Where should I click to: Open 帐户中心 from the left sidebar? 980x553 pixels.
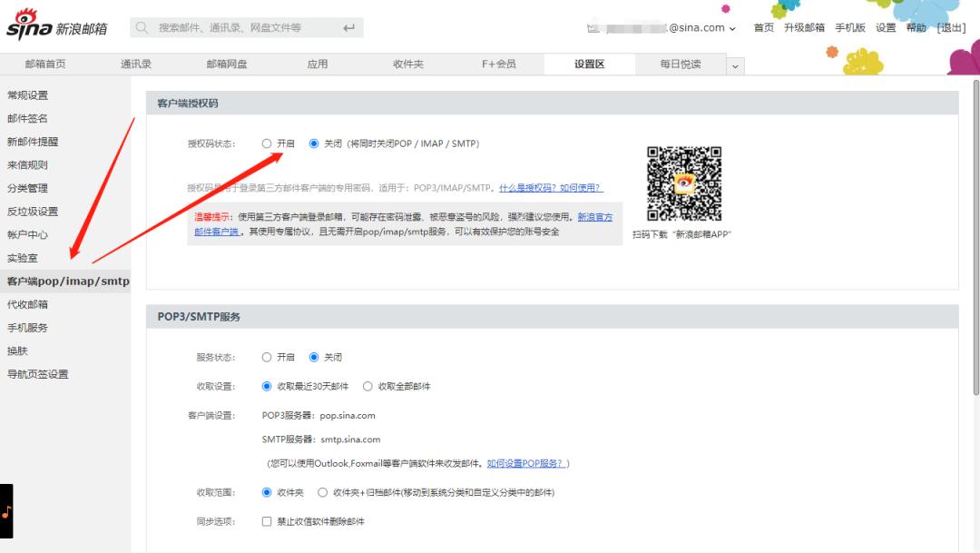pos(28,234)
